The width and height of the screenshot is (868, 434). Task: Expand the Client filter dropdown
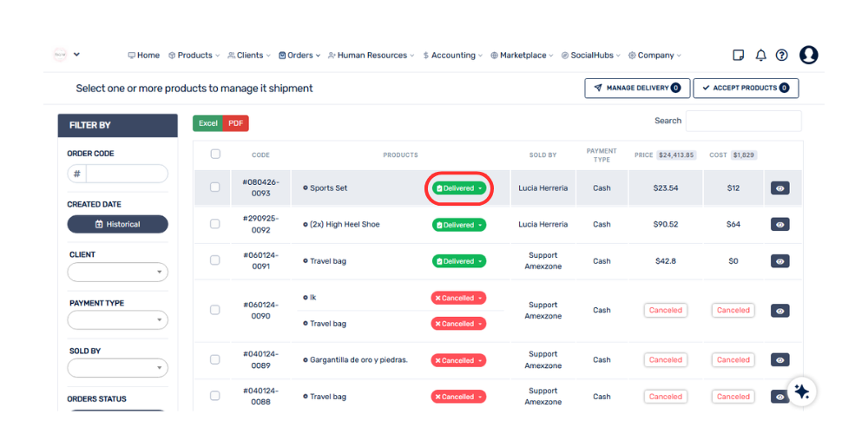coord(117,273)
